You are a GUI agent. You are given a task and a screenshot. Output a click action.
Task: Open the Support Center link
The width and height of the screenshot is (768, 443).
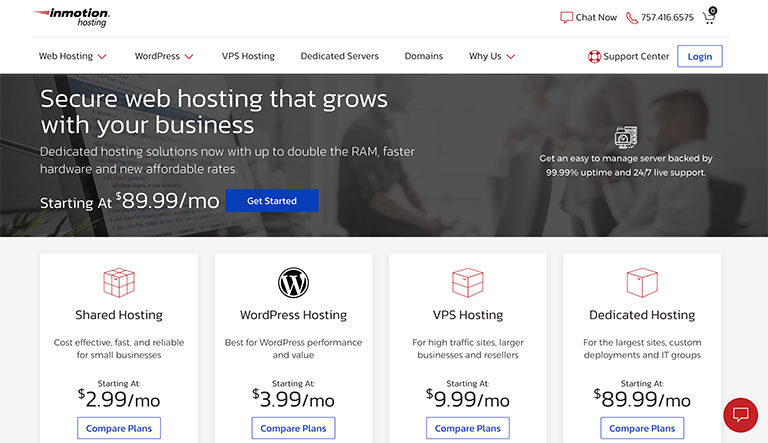click(636, 56)
